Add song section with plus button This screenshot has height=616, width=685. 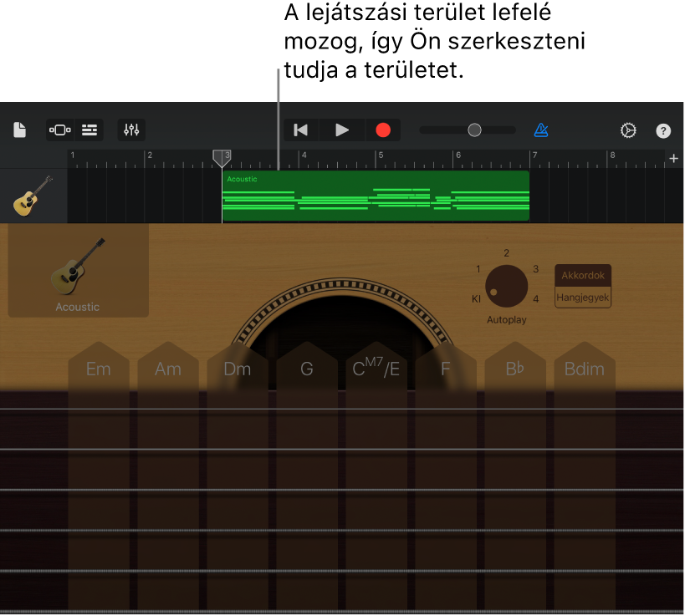[x=673, y=158]
